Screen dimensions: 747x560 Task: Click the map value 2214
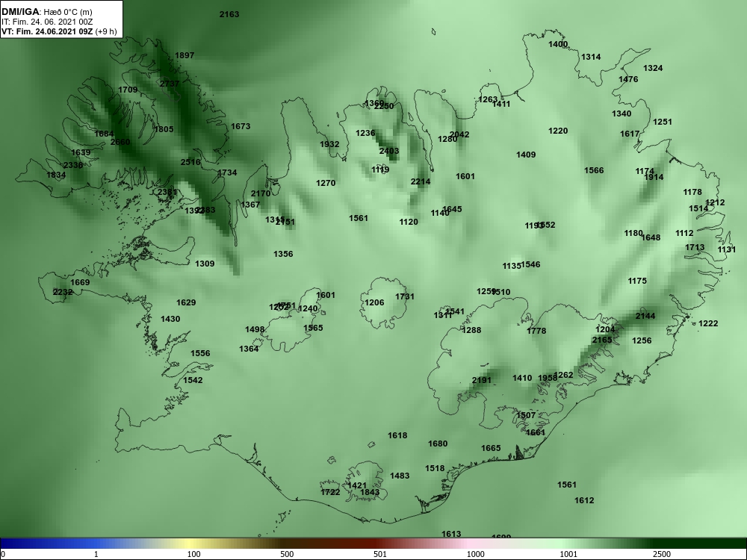click(x=421, y=181)
